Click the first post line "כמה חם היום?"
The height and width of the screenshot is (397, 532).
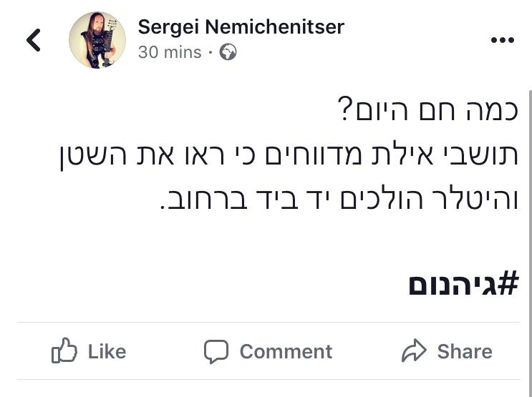click(x=427, y=111)
